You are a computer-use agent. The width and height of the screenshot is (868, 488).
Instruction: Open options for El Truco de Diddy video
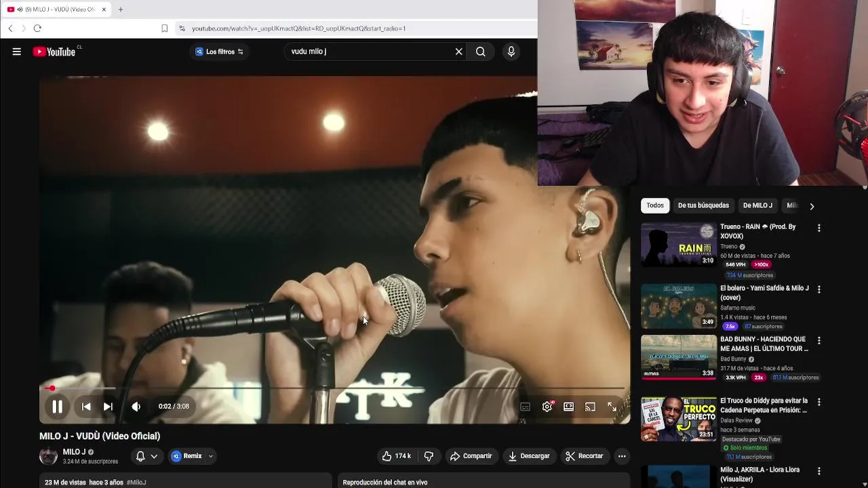[819, 402]
